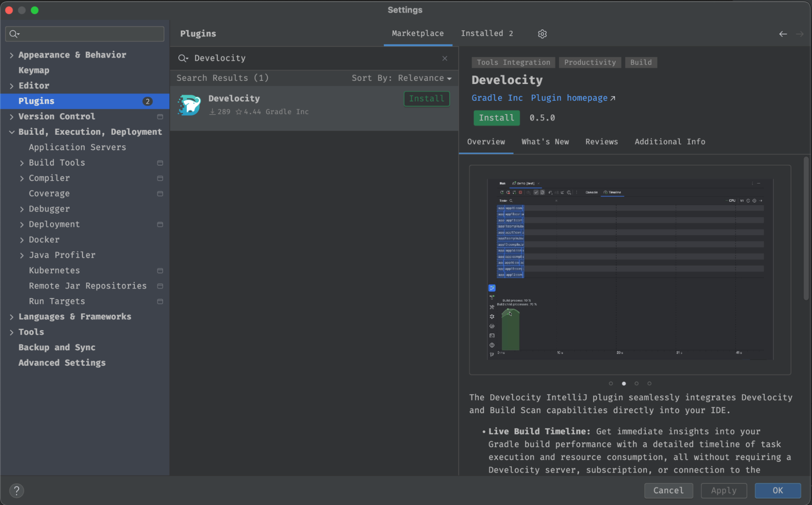This screenshot has height=505, width=812.
Task: Switch to the Marketplace tab
Action: (x=418, y=33)
